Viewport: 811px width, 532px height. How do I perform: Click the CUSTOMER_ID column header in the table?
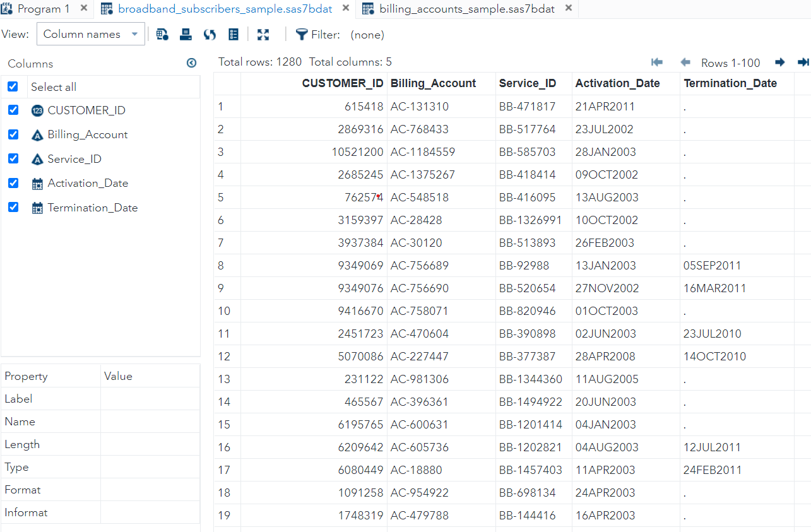tap(314, 83)
